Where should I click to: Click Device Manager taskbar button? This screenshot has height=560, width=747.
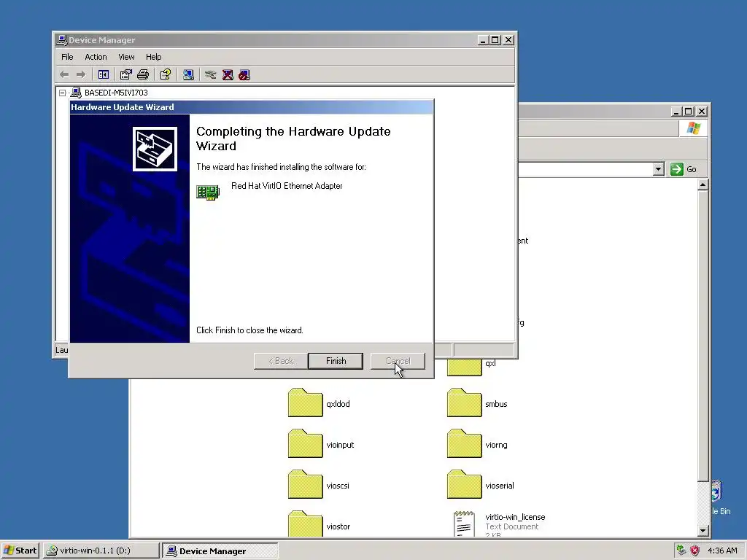(220, 551)
